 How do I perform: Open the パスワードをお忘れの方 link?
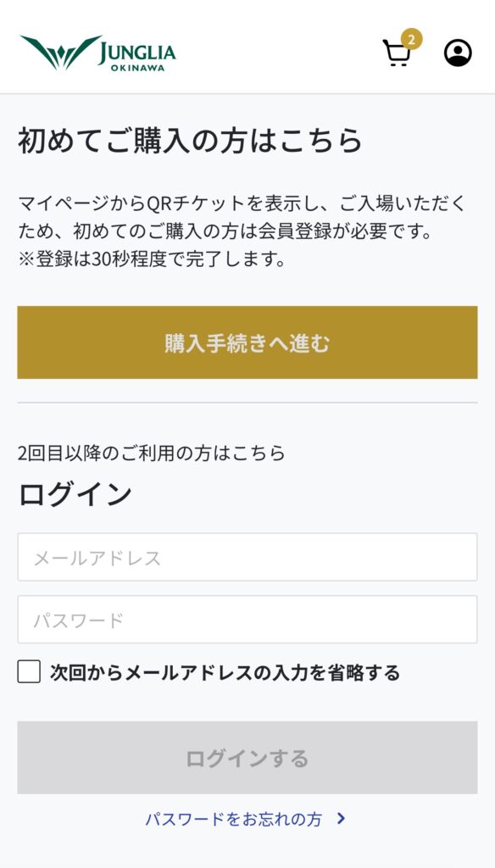(234, 819)
